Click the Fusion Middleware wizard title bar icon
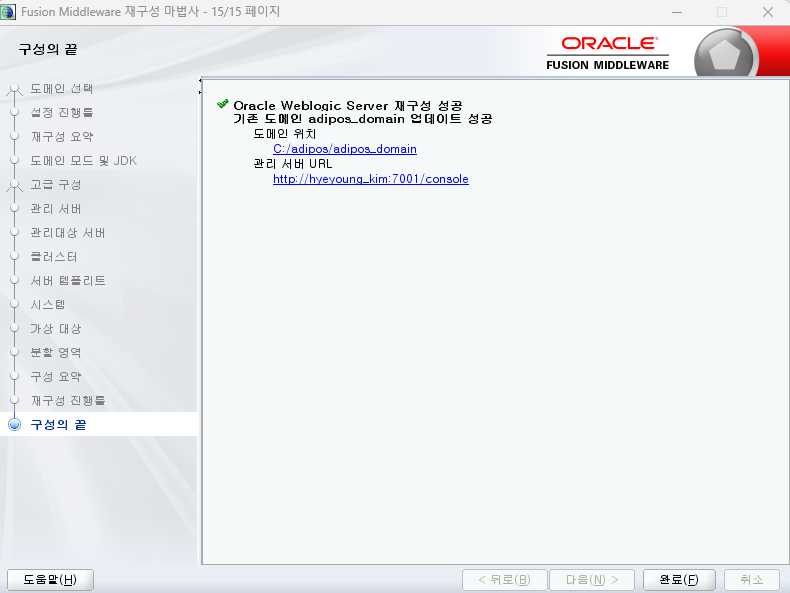Screen dimensions: 790x593 tap(9, 12)
